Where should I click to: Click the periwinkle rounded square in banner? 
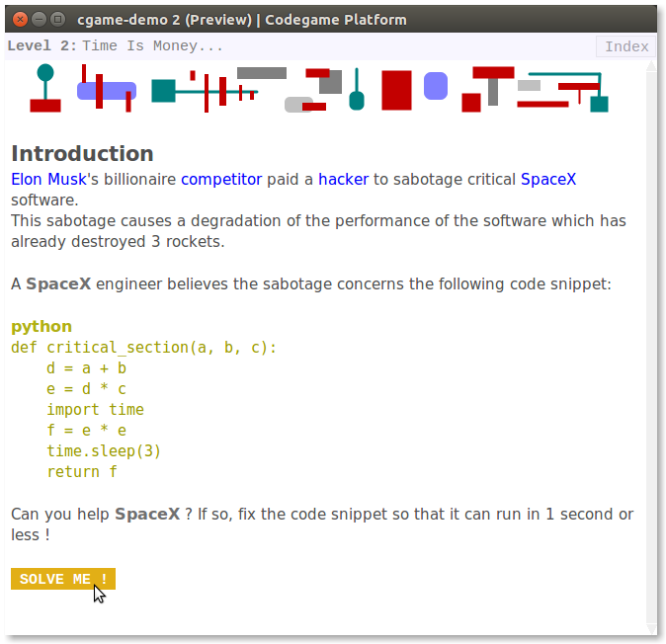click(x=436, y=86)
